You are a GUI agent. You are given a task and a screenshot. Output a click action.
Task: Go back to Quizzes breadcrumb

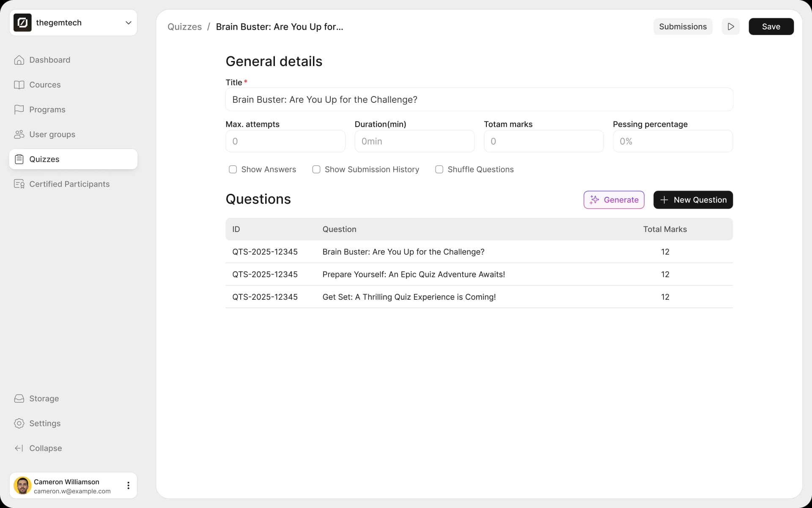[x=184, y=27]
